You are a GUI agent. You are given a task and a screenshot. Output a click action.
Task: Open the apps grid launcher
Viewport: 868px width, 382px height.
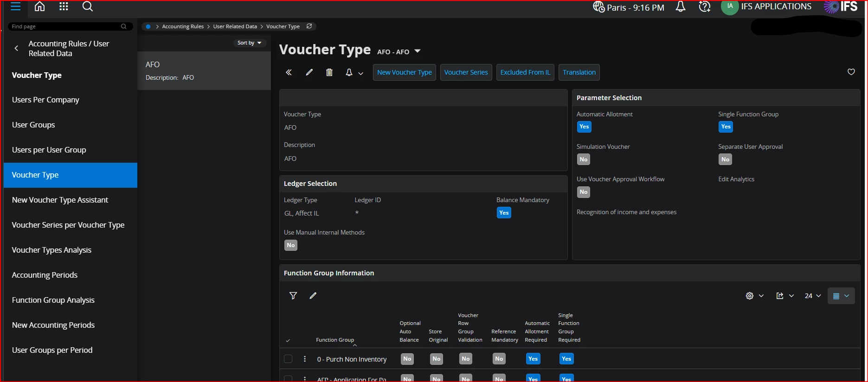(64, 6)
